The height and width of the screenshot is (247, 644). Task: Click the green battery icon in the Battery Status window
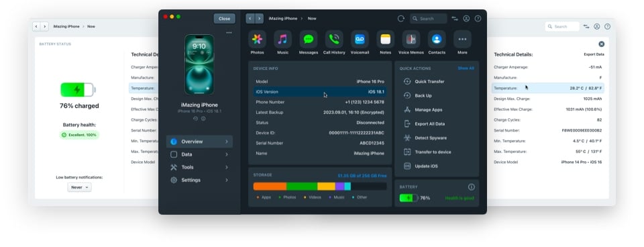pos(78,89)
